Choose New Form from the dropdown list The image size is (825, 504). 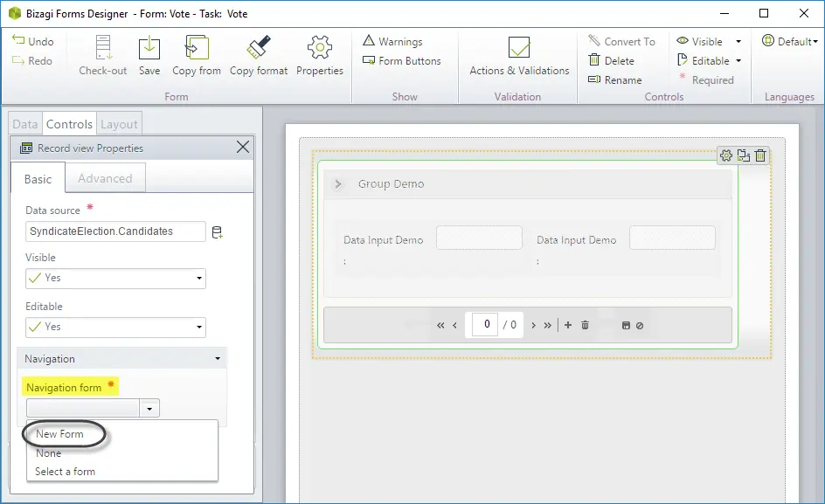[59, 434]
